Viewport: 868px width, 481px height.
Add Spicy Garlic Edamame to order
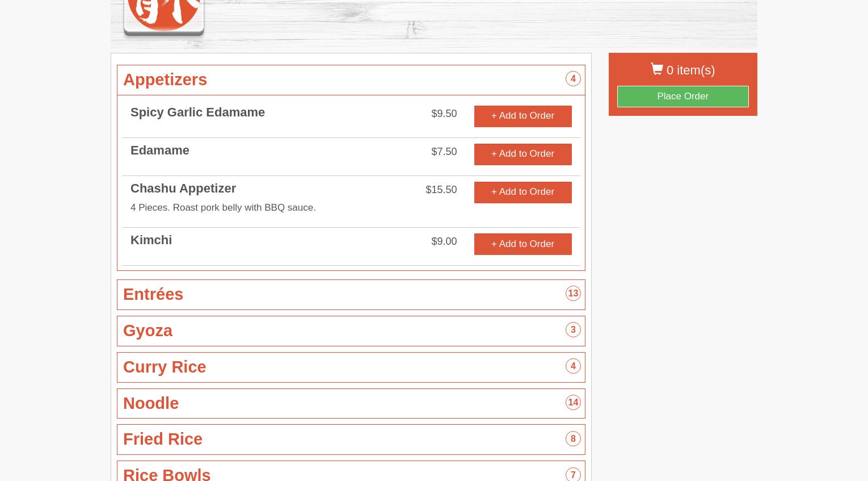(x=523, y=116)
